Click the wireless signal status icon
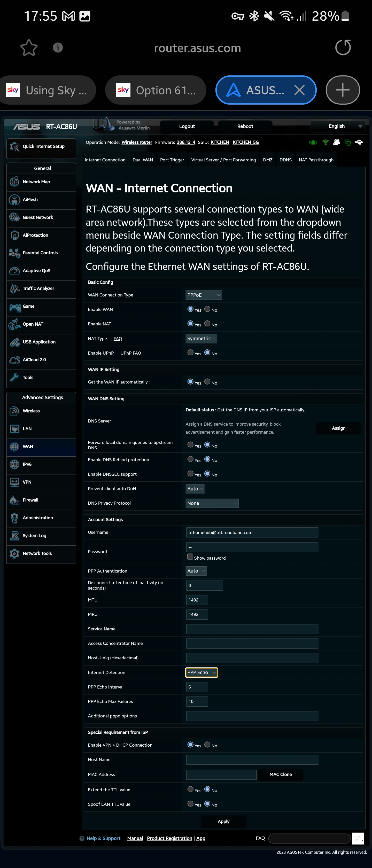372x868 pixels. pyautogui.click(x=326, y=142)
